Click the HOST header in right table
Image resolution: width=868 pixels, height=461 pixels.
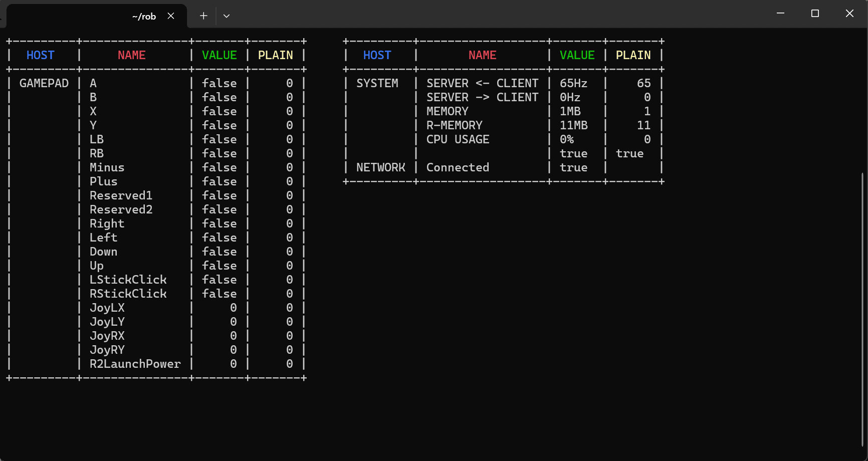point(377,55)
